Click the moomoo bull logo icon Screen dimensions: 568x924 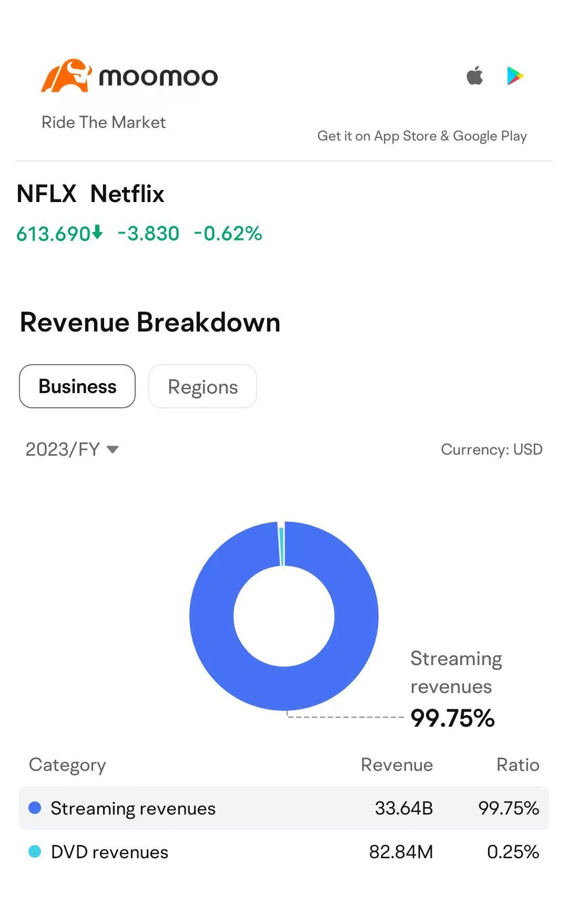click(66, 76)
